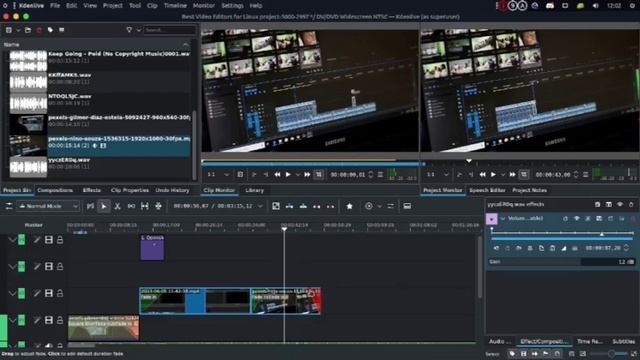Click the slip tool icon
The image size is (640, 360).
[x=144, y=207]
